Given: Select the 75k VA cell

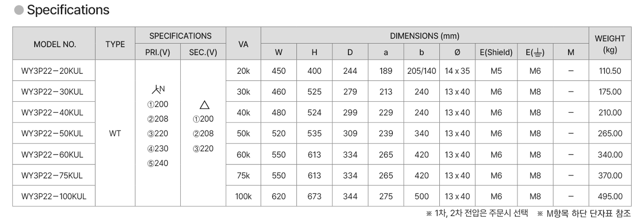Looking at the screenshot, I should [x=243, y=175].
